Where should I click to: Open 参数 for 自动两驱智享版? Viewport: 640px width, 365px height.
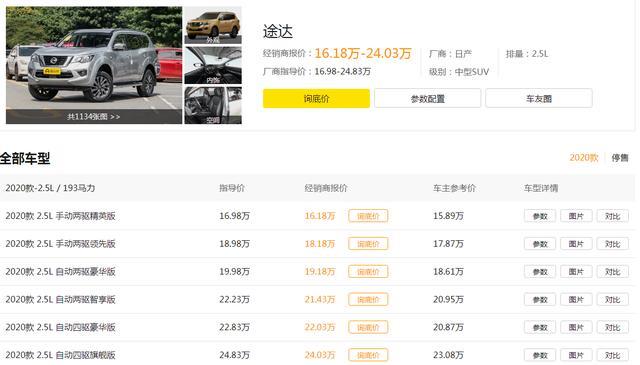click(x=540, y=299)
